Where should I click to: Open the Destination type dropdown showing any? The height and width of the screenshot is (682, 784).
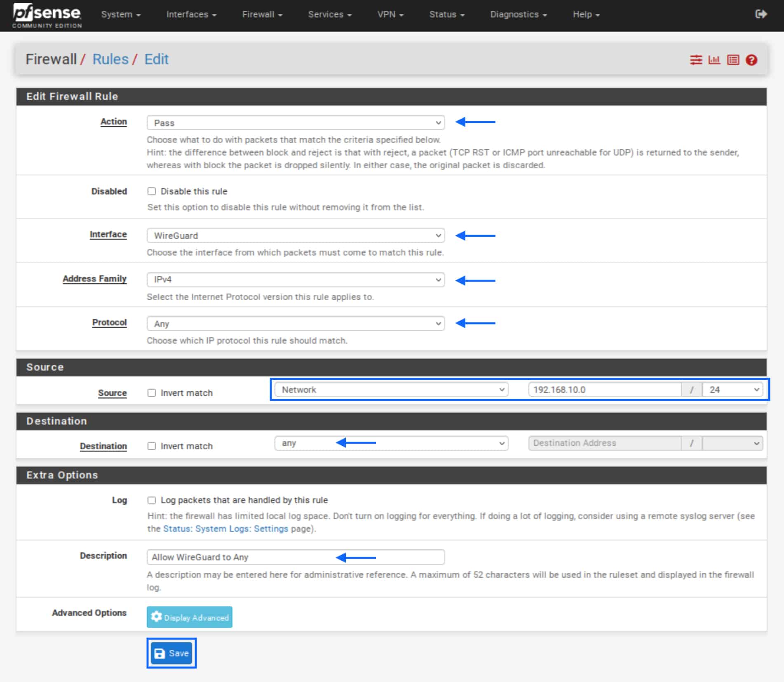click(391, 443)
